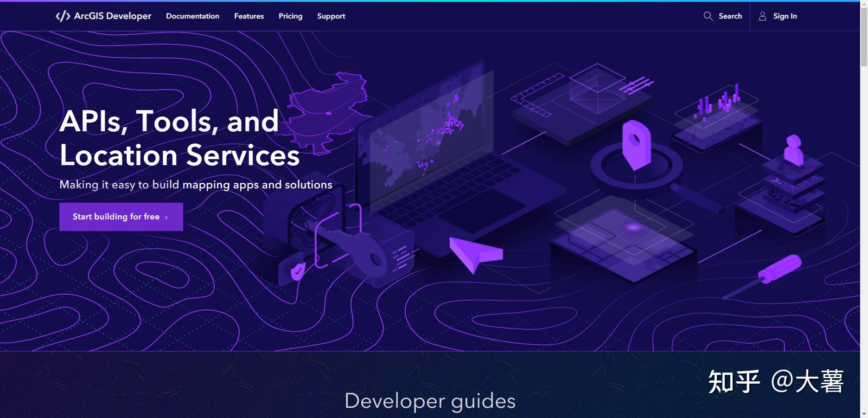
Task: Click the scrollbar down arrow
Action: [864, 414]
